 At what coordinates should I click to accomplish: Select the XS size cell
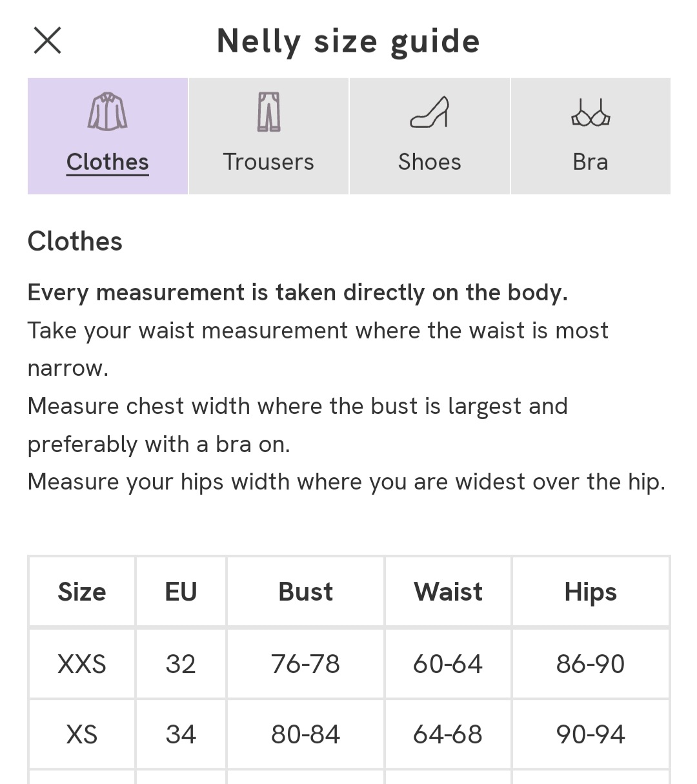82,734
